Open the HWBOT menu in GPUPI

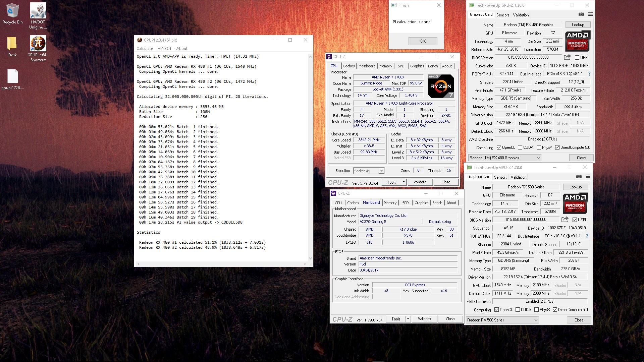coord(164,49)
